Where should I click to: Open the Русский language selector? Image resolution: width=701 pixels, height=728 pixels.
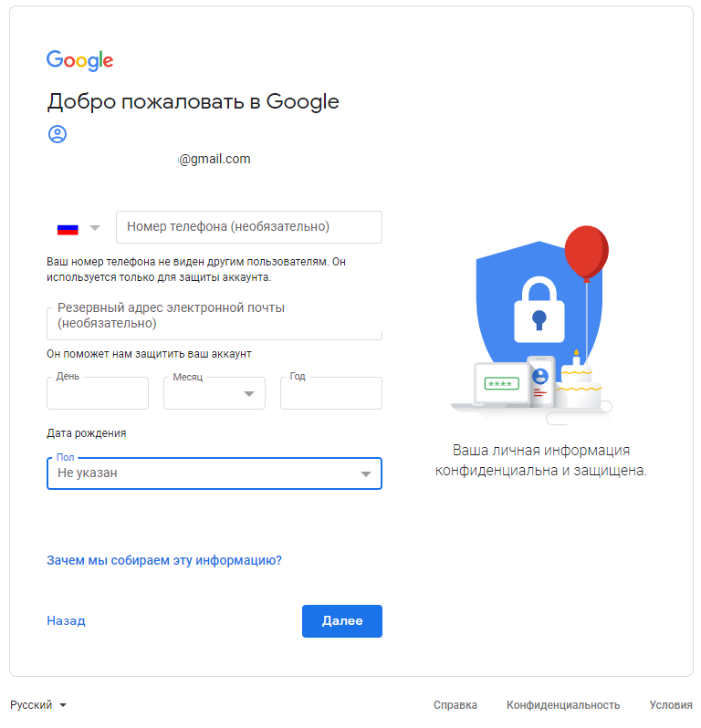point(38,705)
